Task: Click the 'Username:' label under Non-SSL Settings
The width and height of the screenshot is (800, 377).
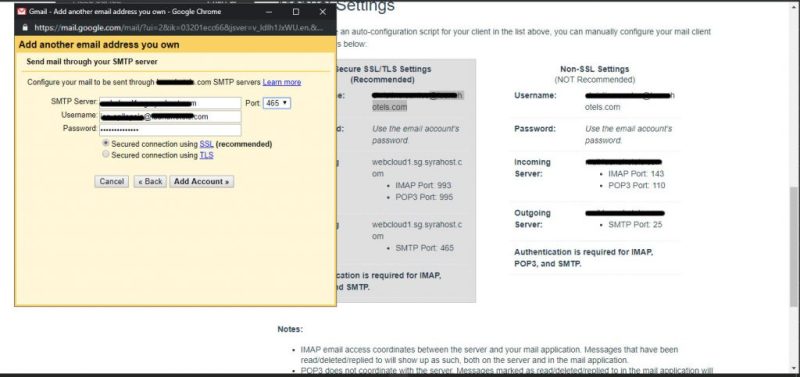Action: (535, 96)
